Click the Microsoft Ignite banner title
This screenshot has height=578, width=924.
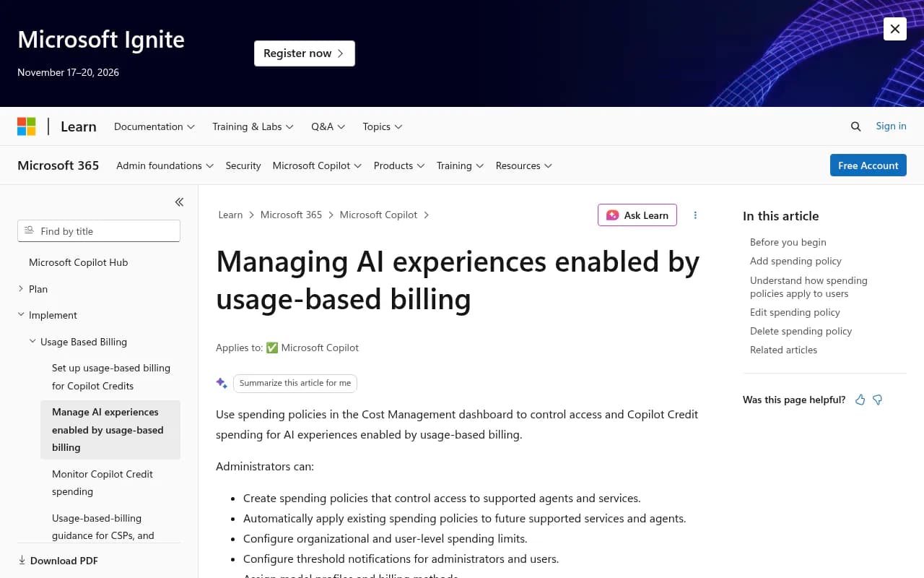pyautogui.click(x=101, y=40)
